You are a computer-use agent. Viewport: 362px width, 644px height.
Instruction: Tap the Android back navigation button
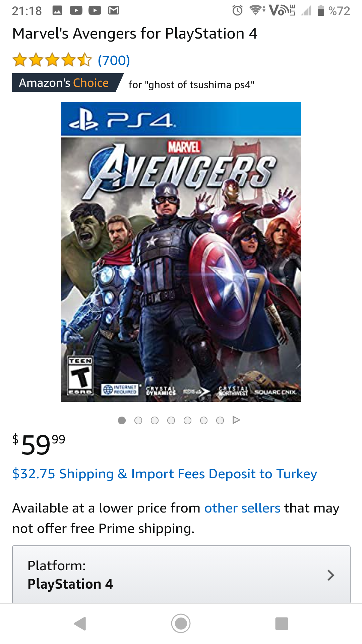click(x=80, y=624)
